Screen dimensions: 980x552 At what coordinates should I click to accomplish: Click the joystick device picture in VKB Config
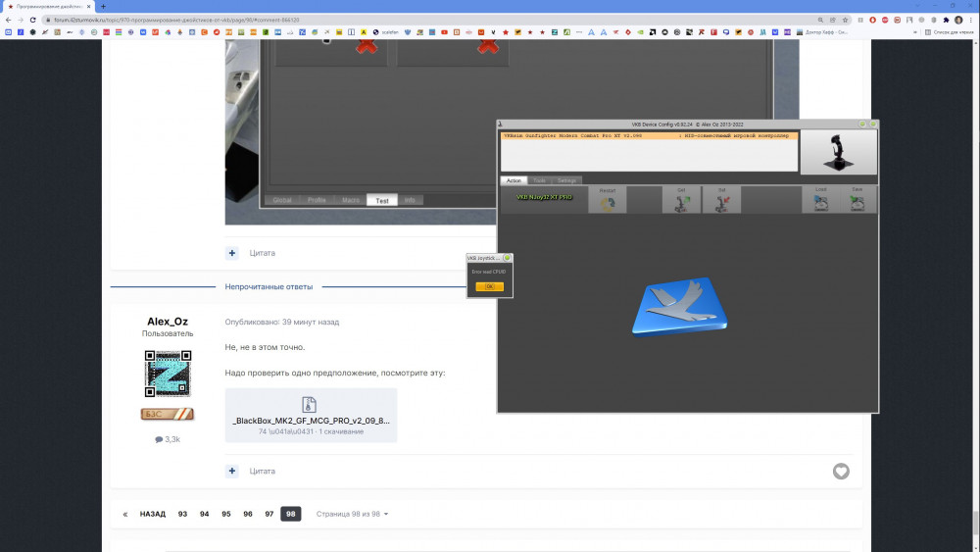(x=839, y=152)
